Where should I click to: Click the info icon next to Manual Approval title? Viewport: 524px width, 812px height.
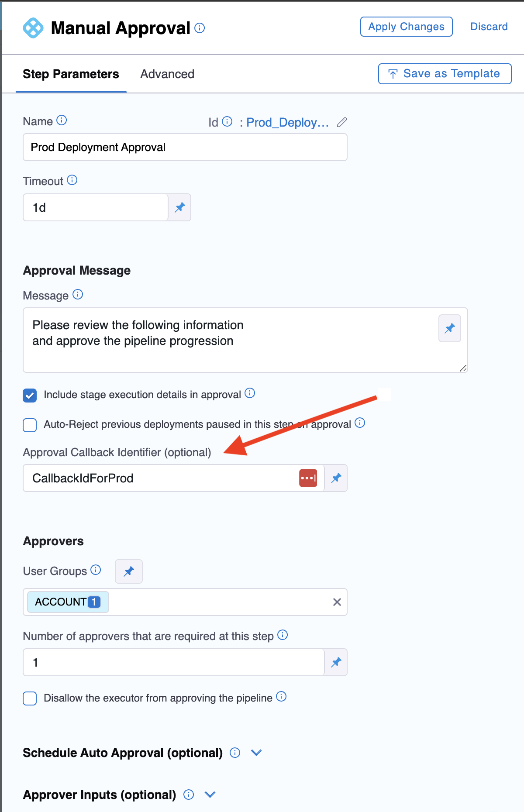point(200,28)
